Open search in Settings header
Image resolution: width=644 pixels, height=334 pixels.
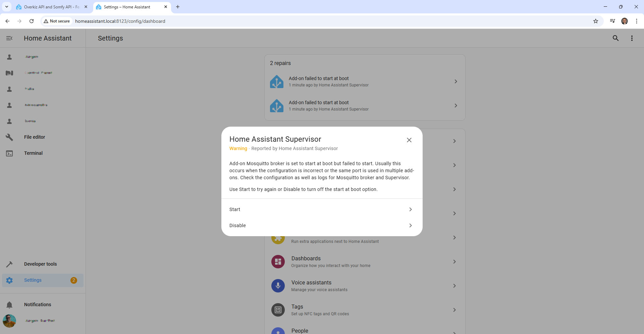click(615, 38)
